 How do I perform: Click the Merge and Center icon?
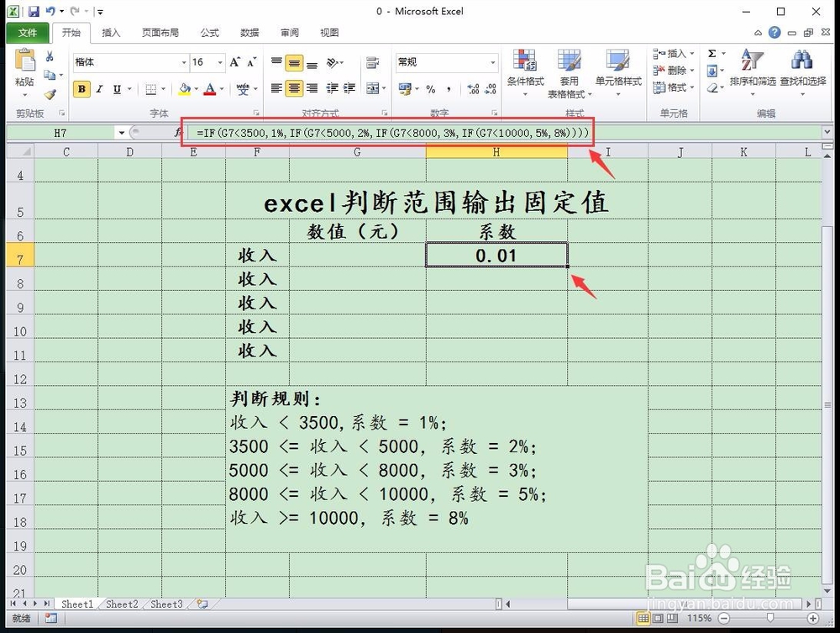(x=373, y=88)
